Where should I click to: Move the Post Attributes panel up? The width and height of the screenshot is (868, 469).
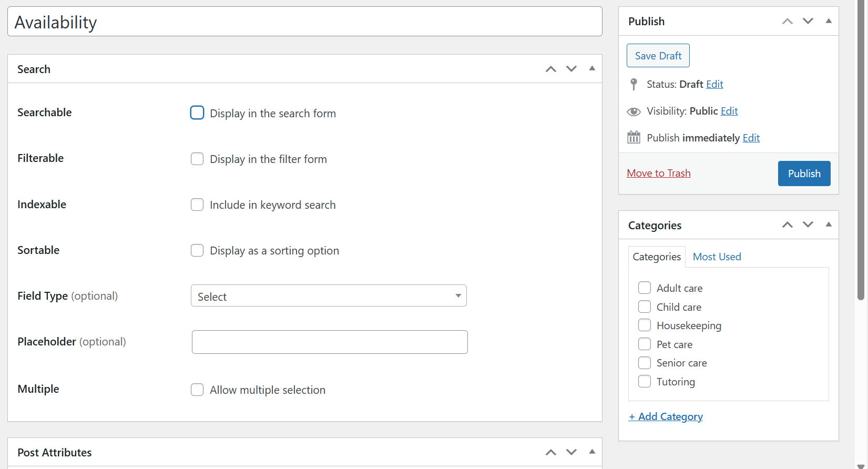[550, 452]
